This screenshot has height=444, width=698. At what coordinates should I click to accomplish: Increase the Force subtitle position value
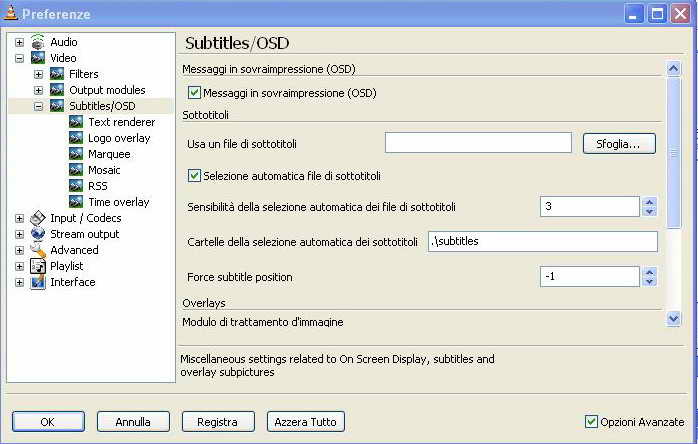point(649,271)
